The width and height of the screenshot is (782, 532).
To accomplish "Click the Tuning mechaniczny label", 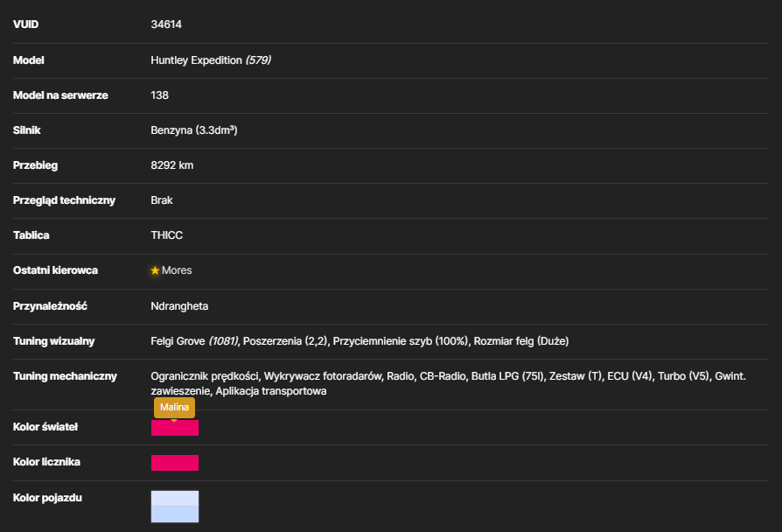I will coord(65,375).
